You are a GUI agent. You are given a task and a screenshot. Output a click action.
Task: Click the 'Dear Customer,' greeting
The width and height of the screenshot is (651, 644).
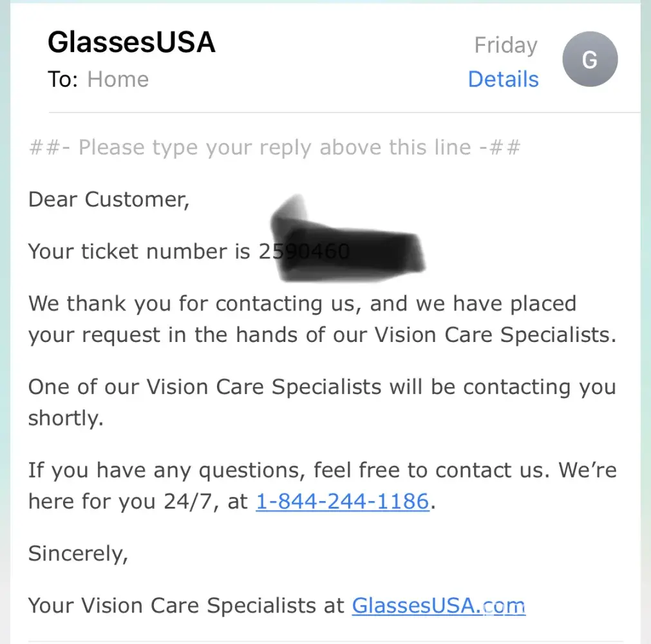[109, 199]
